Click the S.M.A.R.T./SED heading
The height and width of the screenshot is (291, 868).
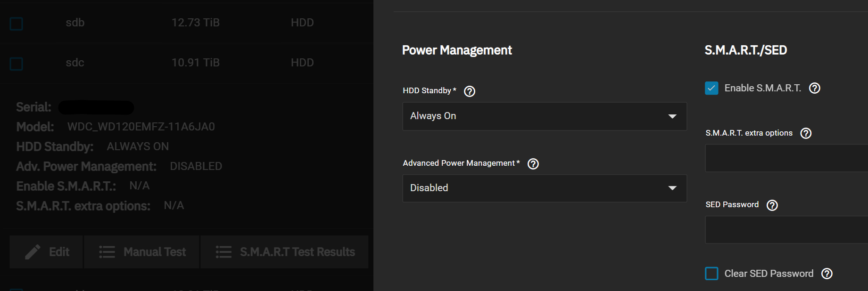point(746,50)
